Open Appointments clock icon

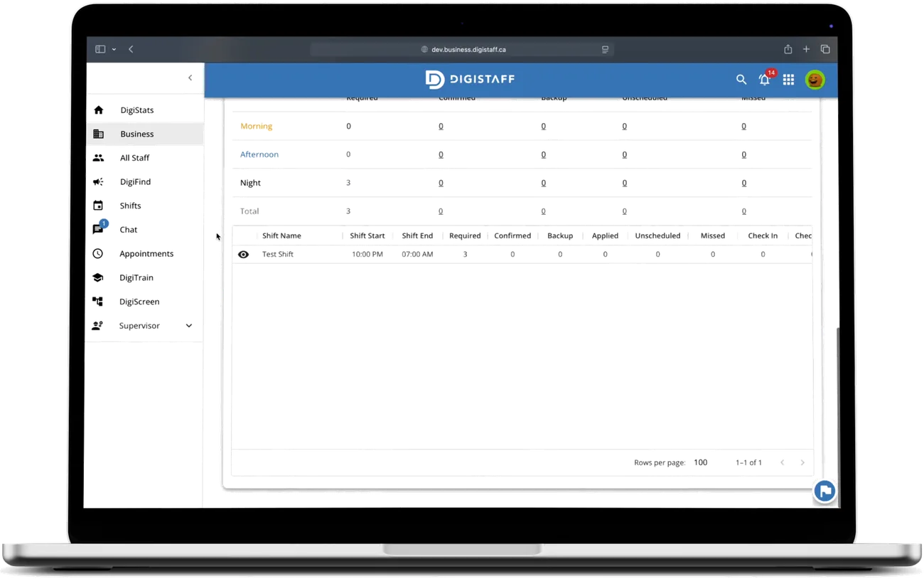[98, 254]
